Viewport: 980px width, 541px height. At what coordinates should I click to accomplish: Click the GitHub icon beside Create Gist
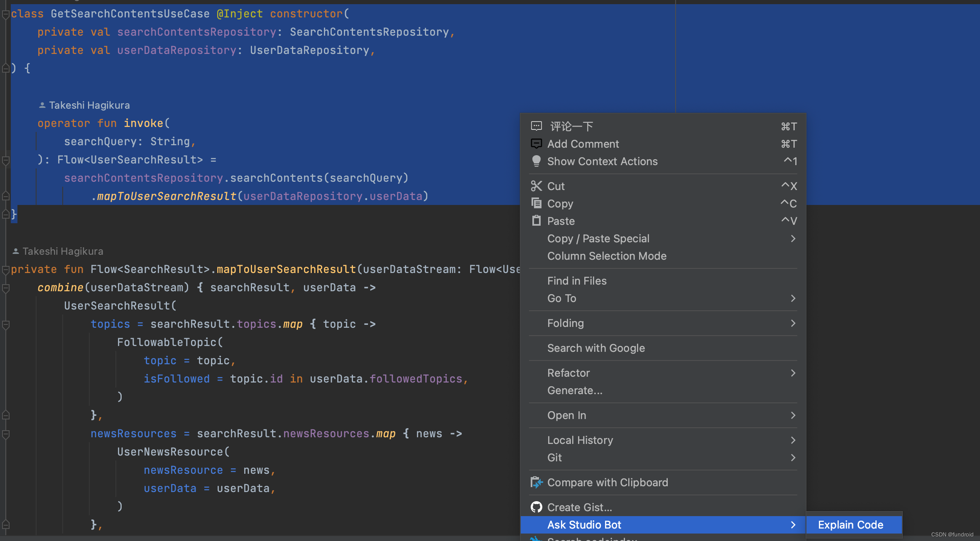(x=536, y=507)
